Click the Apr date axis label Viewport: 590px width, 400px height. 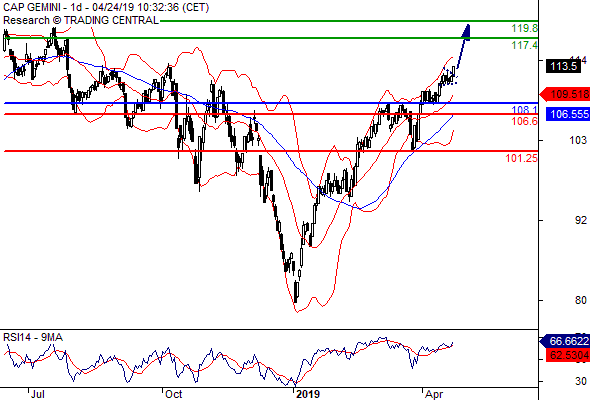(x=434, y=394)
